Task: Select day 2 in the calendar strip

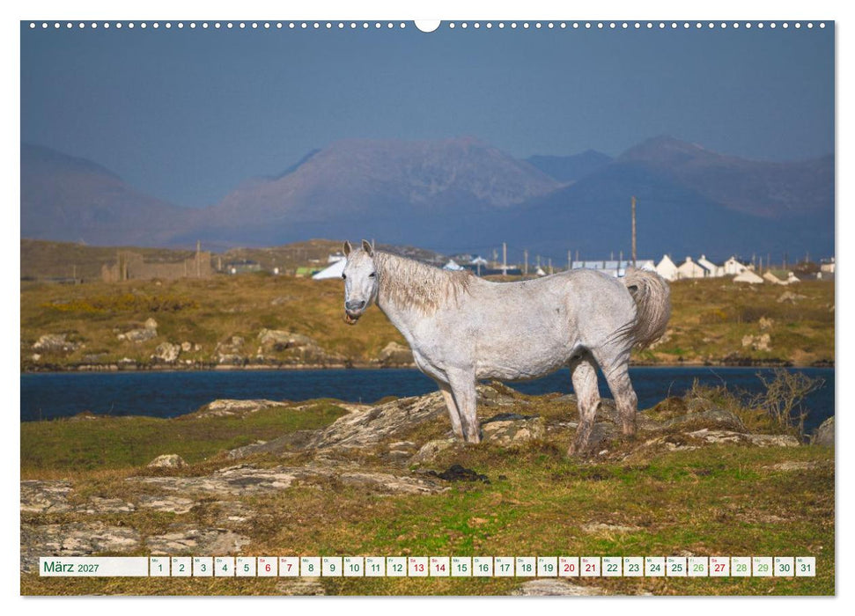Action: tap(181, 567)
